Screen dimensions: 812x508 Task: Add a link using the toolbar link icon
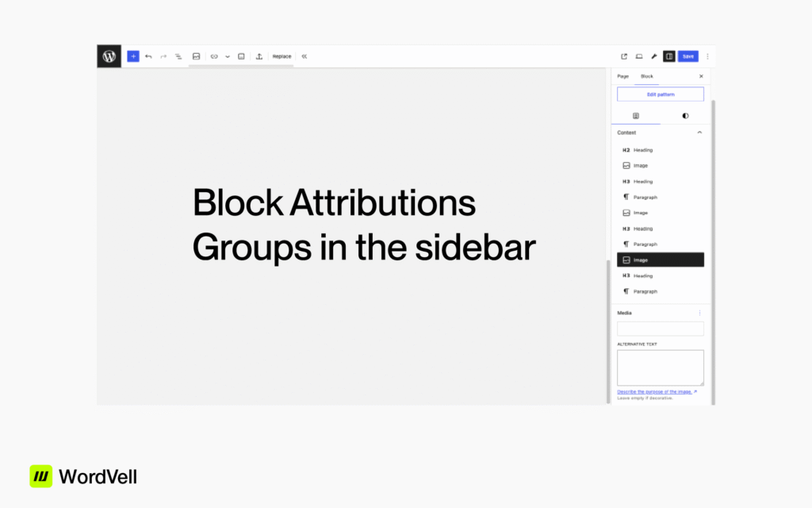pyautogui.click(x=214, y=56)
